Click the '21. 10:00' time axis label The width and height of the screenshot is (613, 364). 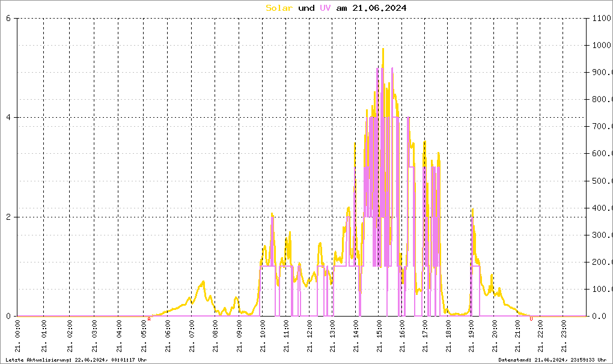pyautogui.click(x=262, y=336)
